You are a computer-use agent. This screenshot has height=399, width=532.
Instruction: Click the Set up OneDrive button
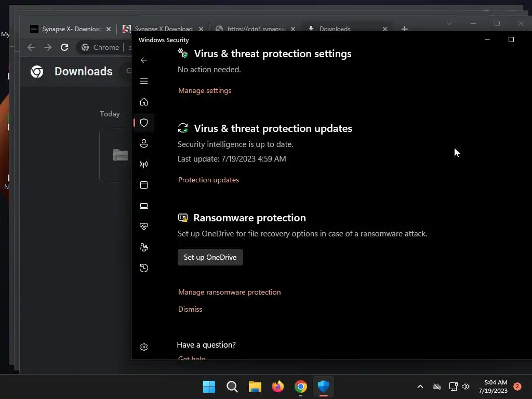click(210, 257)
